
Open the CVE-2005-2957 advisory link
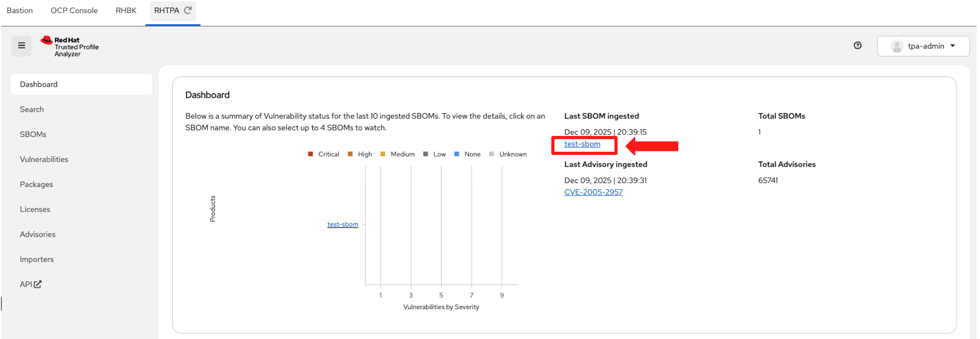(593, 192)
